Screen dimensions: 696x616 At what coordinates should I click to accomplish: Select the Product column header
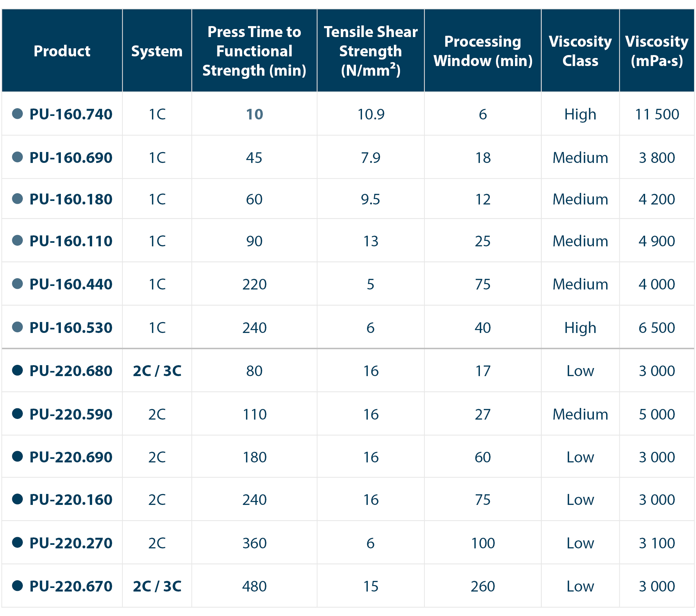click(62, 51)
